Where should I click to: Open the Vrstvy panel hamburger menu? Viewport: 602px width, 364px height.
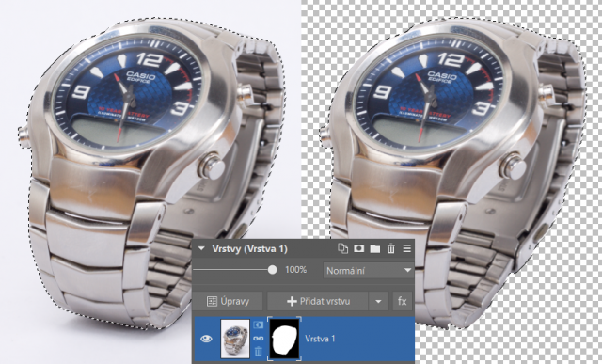(x=407, y=249)
